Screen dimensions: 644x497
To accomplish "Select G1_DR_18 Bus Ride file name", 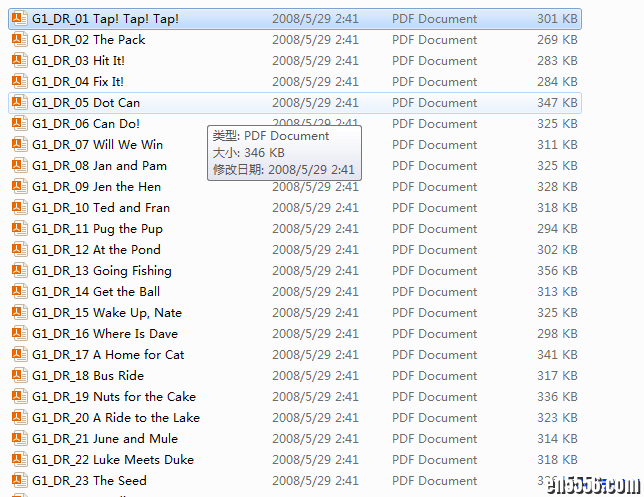I will 88,376.
